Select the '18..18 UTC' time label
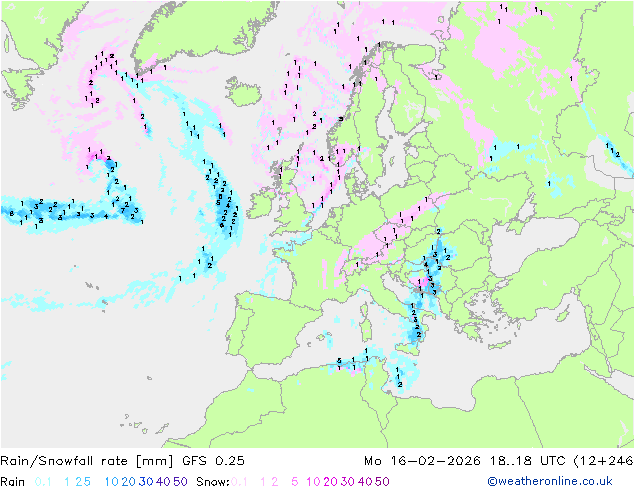This screenshot has width=634, height=490. tap(527, 461)
